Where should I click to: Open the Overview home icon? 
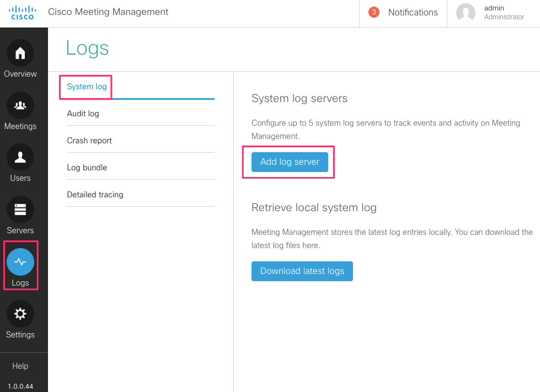[20, 53]
